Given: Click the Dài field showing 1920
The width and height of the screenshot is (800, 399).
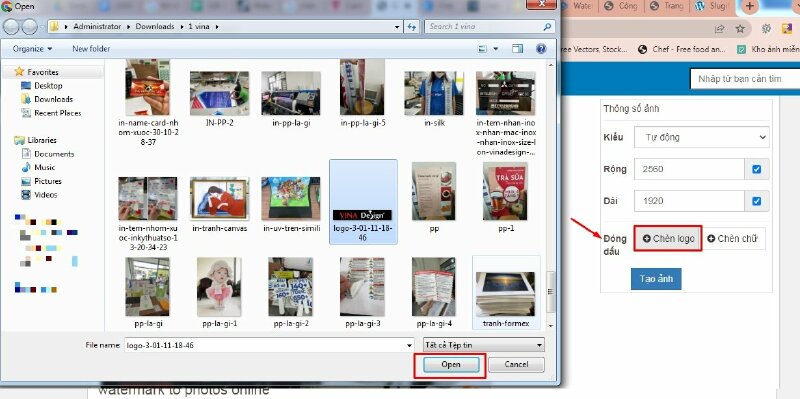Looking at the screenshot, I should 689,201.
